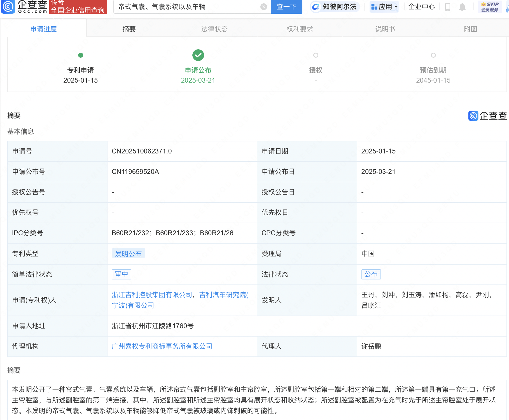Click the 查一下 search button
The image size is (509, 420).
(286, 7)
